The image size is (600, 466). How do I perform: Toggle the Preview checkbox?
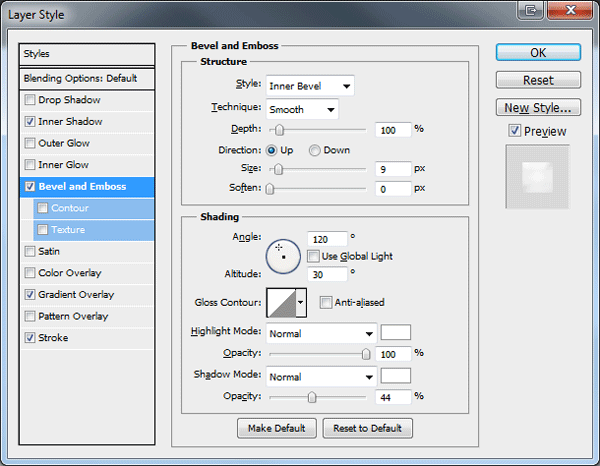tap(514, 131)
